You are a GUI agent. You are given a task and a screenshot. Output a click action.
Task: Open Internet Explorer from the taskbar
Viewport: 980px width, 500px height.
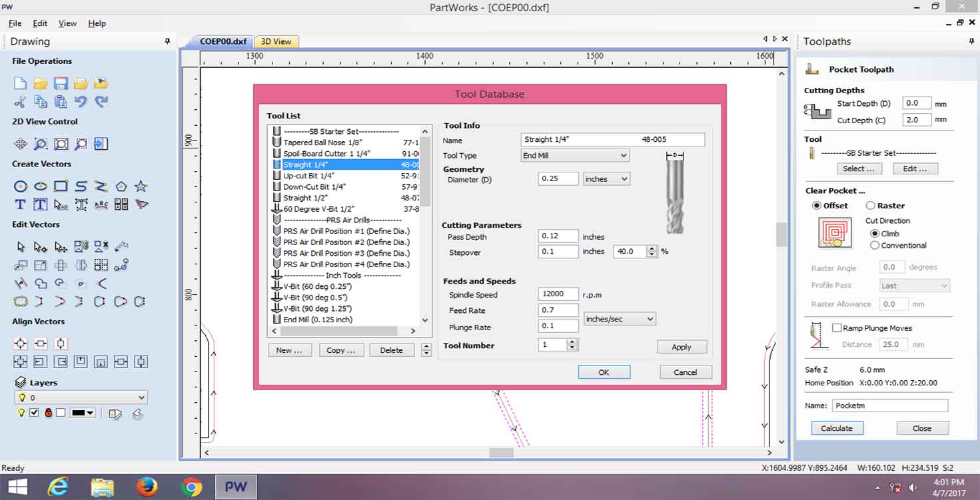(x=58, y=487)
